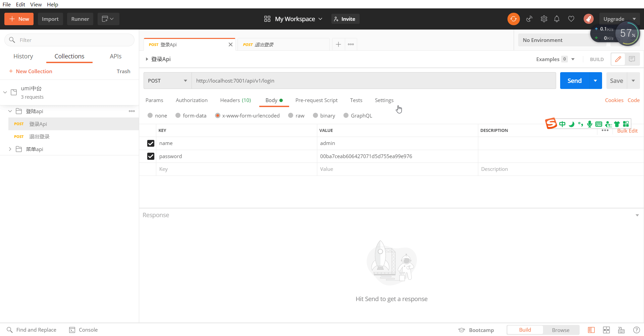Click the favorites heart icon
Screen dimensions: 644x336
coord(571,19)
